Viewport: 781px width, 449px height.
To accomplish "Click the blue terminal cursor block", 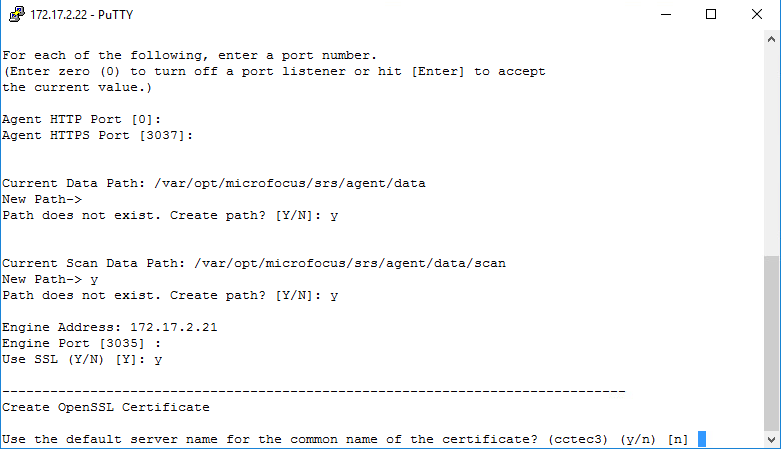I will coord(702,439).
